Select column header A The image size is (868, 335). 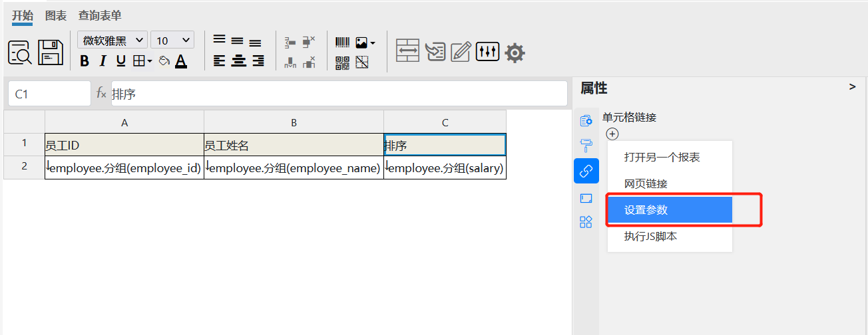124,122
